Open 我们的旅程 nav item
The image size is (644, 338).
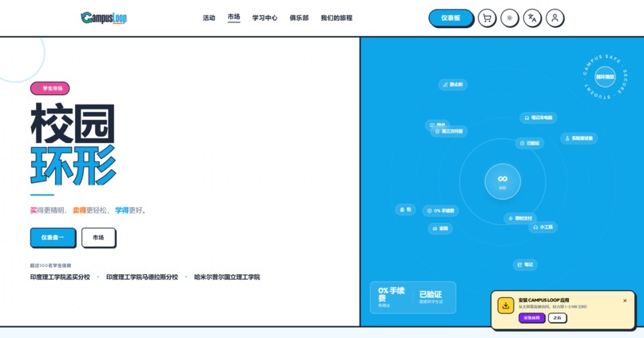pyautogui.click(x=336, y=18)
